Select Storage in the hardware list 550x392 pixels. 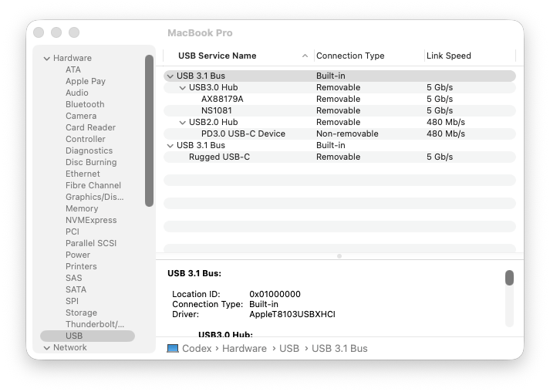click(x=81, y=313)
